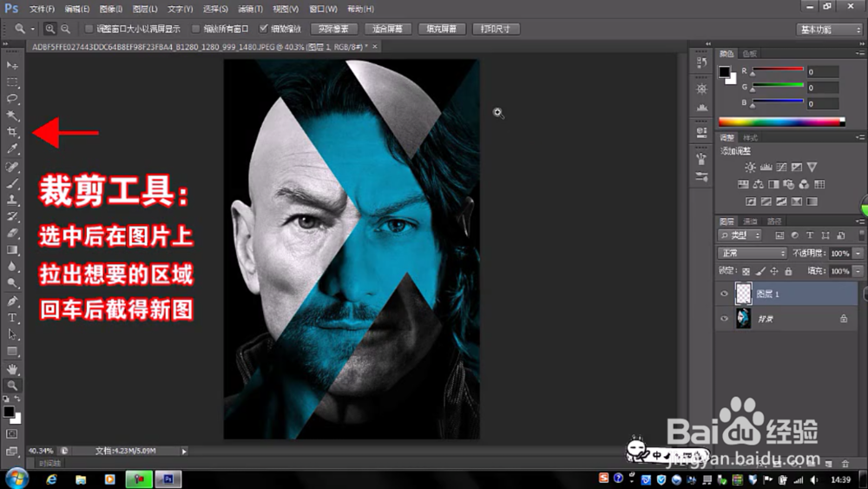Select the Lasso tool
868x489 pixels.
12,98
